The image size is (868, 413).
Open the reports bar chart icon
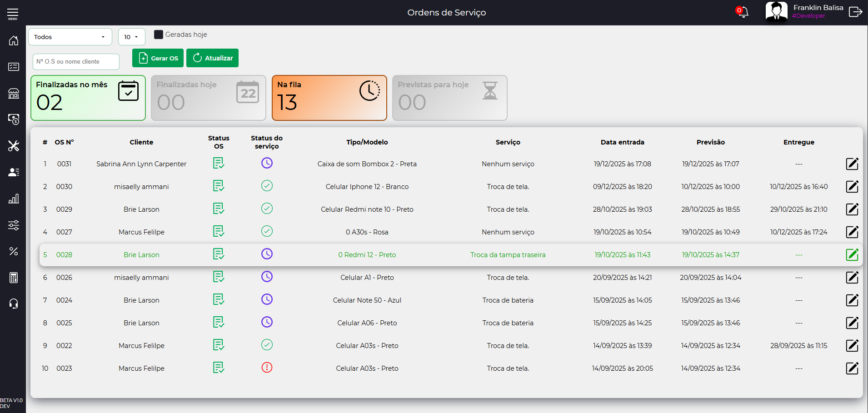click(x=14, y=199)
